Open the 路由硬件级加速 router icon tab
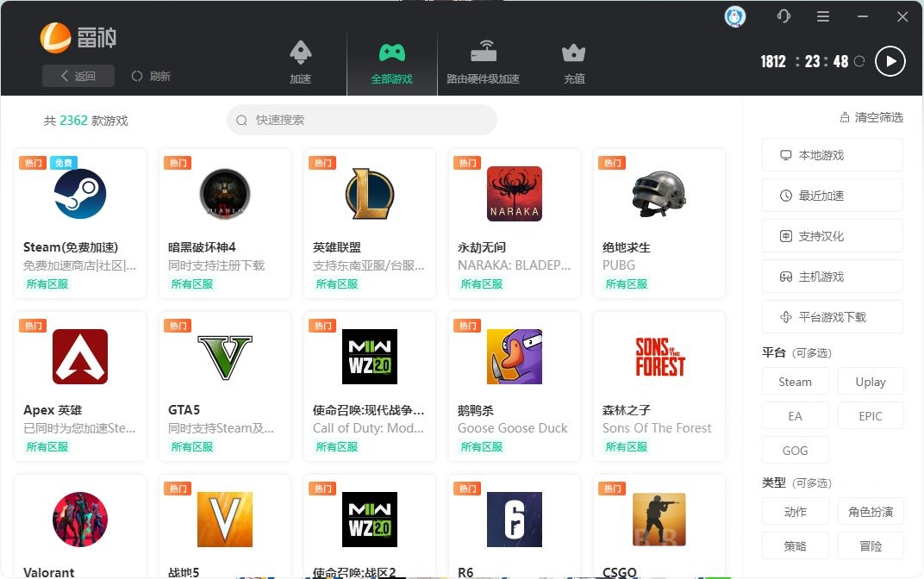924x579 pixels. [484, 59]
